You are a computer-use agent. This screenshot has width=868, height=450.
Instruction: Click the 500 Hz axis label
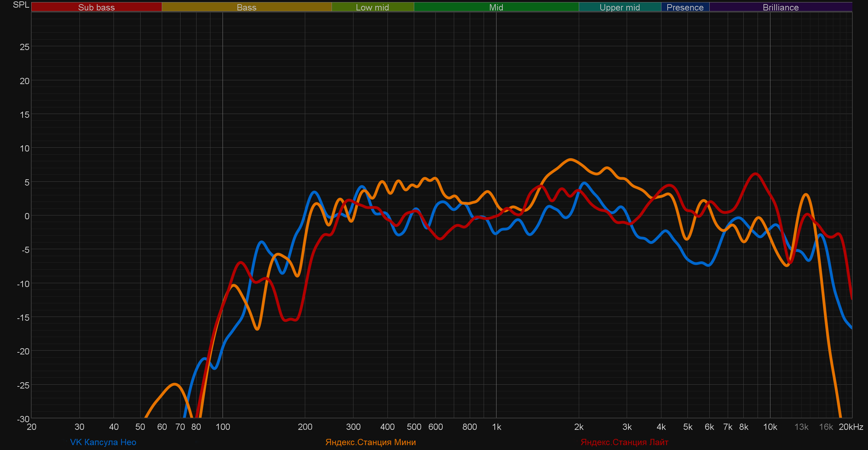[414, 427]
